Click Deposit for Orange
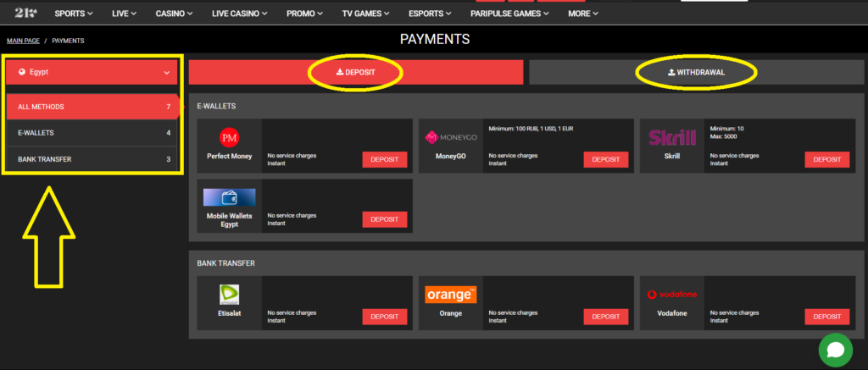 coord(606,317)
